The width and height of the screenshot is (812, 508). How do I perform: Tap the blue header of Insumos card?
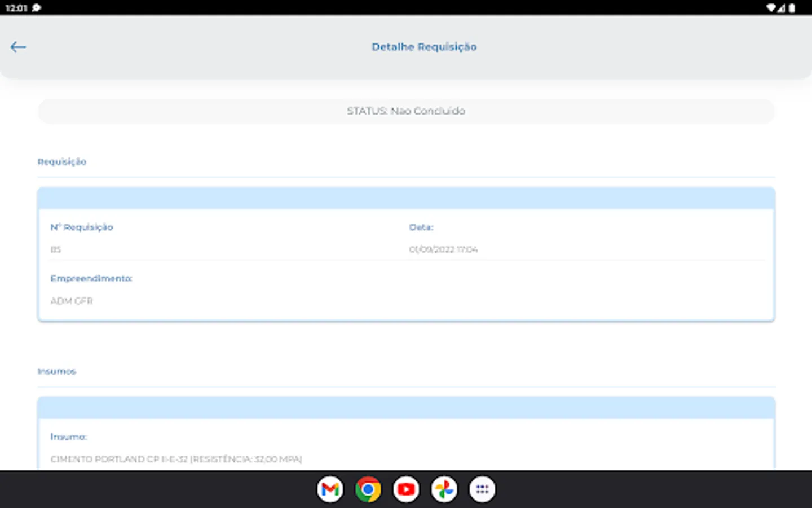coord(406,408)
